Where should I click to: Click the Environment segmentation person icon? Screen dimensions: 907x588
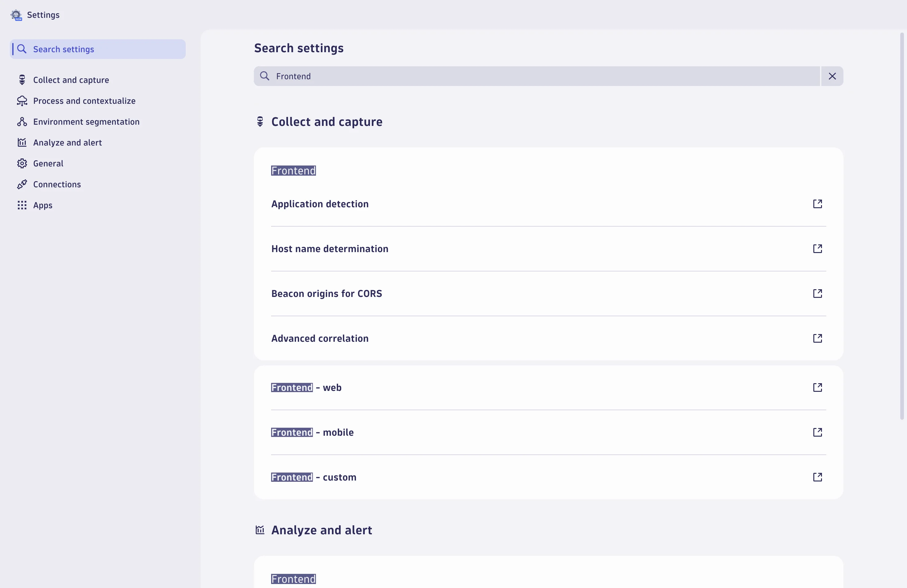pos(22,122)
